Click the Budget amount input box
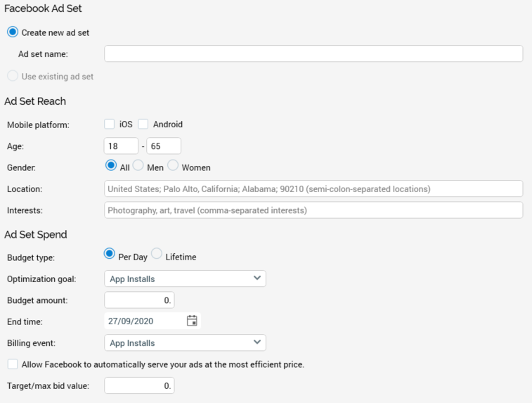Screen dimensions: 532x403 139,300
